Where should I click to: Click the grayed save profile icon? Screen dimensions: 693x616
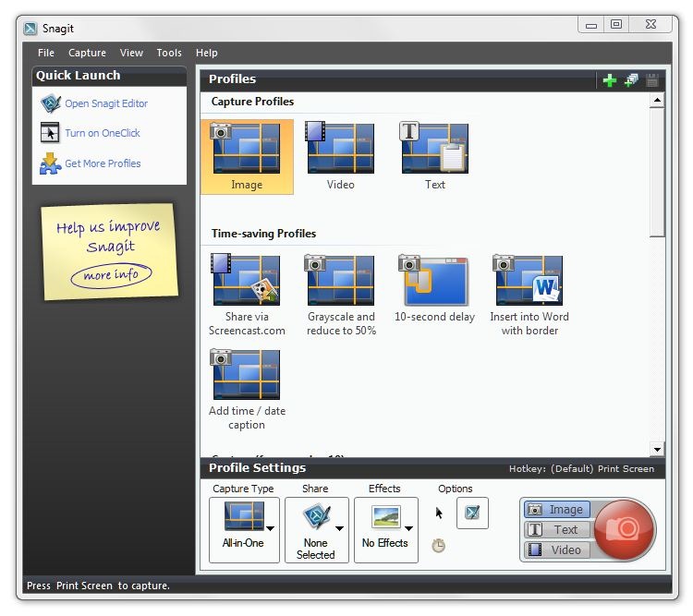coord(652,80)
